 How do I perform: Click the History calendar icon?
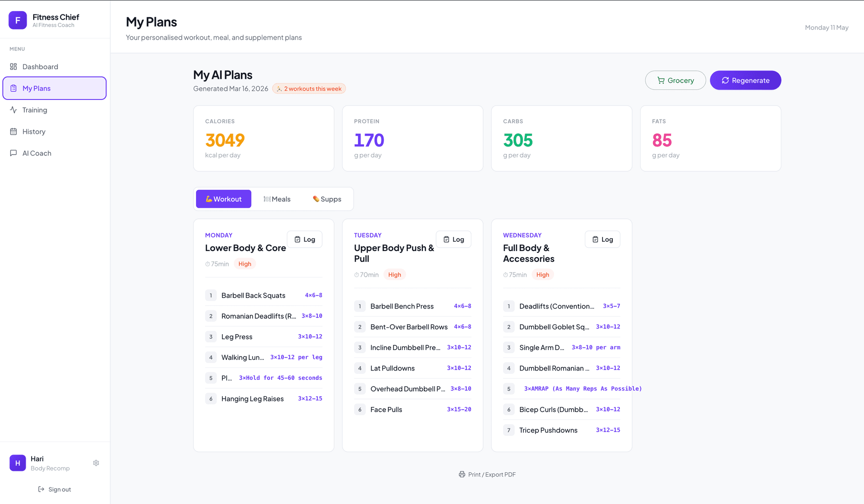tap(14, 132)
